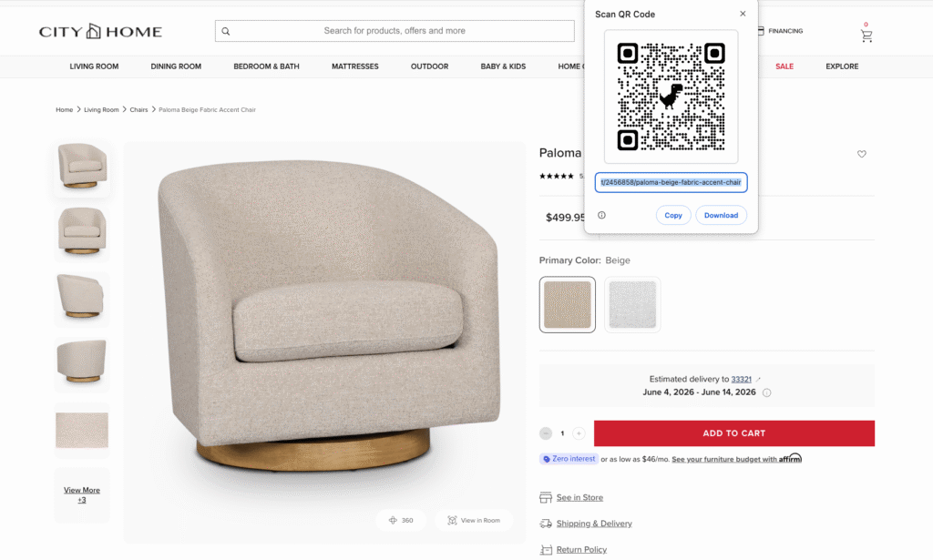Screen dimensions: 933x560
Task: Click the product search field
Action: 395,31
